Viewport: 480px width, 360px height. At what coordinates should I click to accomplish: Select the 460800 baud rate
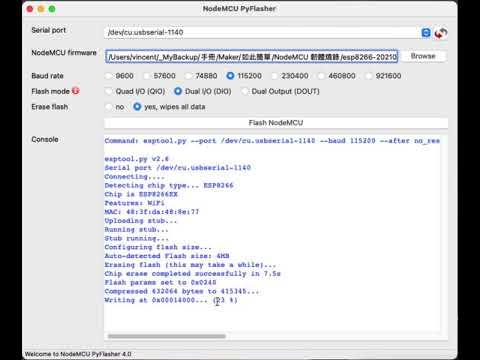coord(321,76)
